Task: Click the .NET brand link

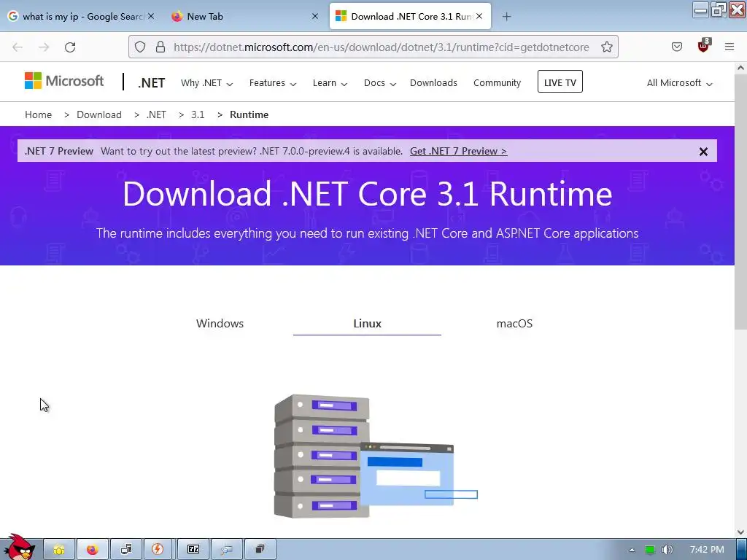Action: click(x=152, y=83)
